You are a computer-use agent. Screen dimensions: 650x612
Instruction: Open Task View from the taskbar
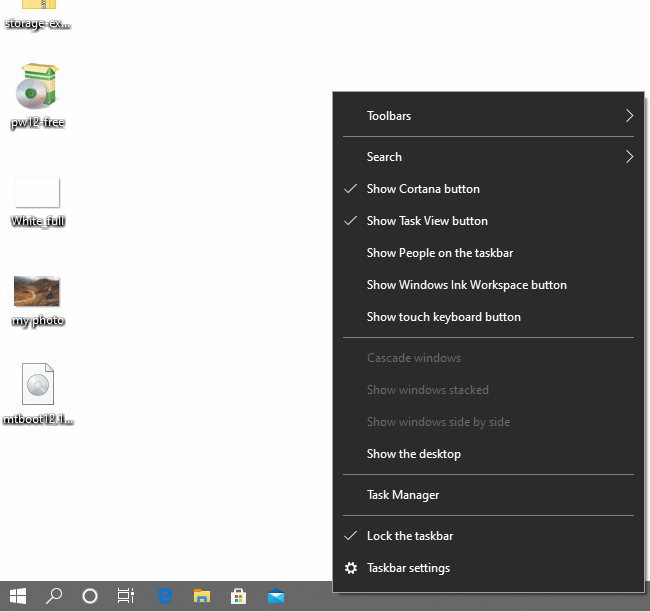tap(126, 596)
